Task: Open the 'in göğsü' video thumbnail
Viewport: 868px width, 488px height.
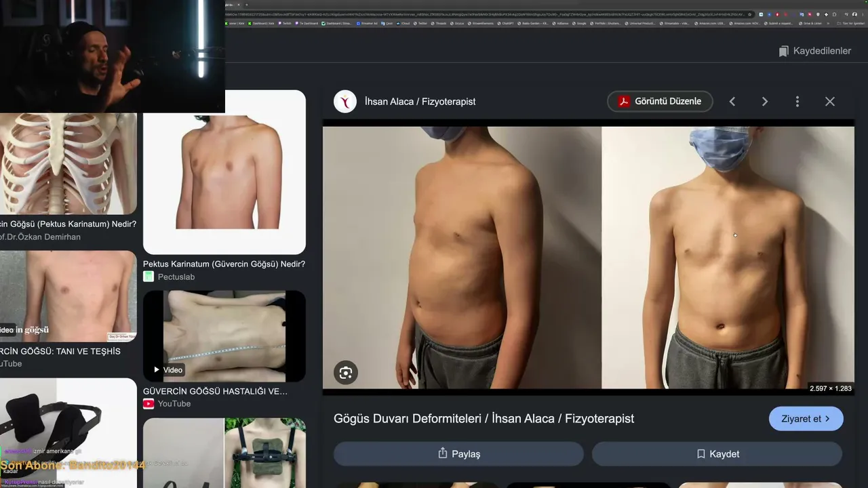Action: pos(68,296)
